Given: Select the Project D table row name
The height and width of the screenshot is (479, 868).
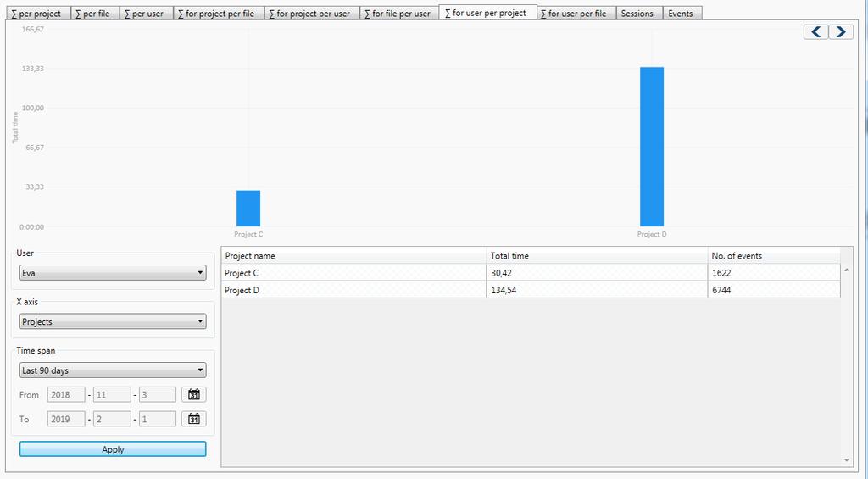Looking at the screenshot, I should [x=242, y=290].
